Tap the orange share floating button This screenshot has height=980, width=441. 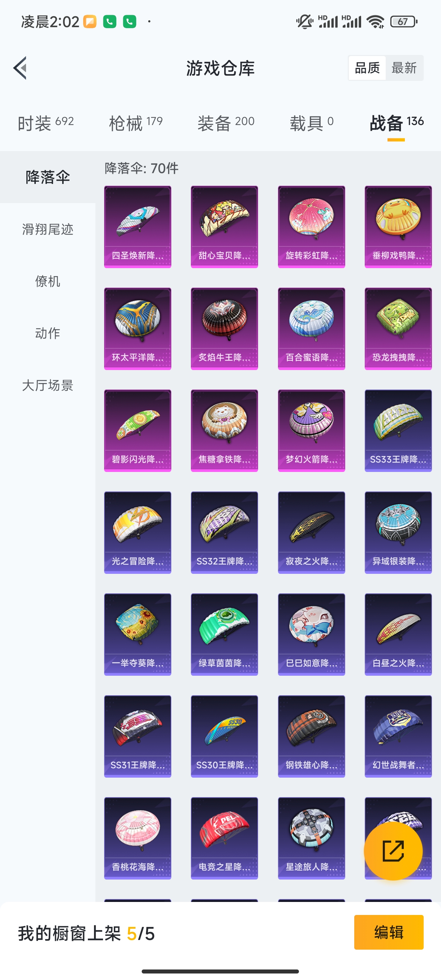point(393,851)
